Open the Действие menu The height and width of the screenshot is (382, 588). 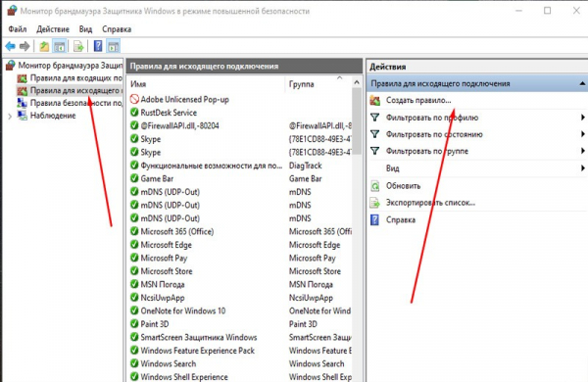pos(53,28)
